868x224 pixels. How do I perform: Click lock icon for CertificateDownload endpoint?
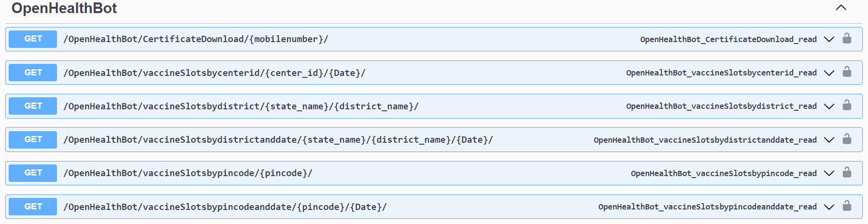click(847, 38)
